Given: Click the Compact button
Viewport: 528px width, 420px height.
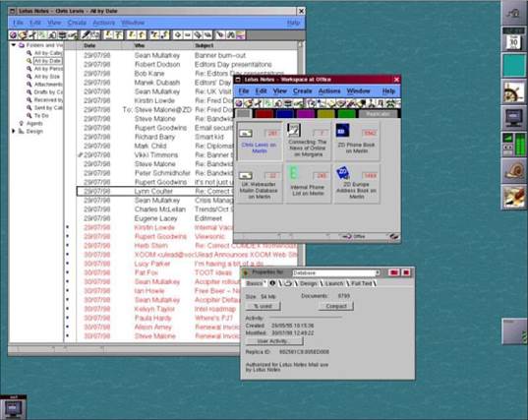Looking at the screenshot, I should click(x=335, y=306).
